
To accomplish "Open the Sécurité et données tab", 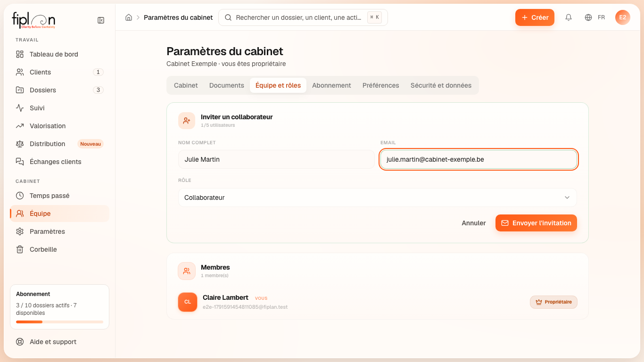I will [441, 85].
